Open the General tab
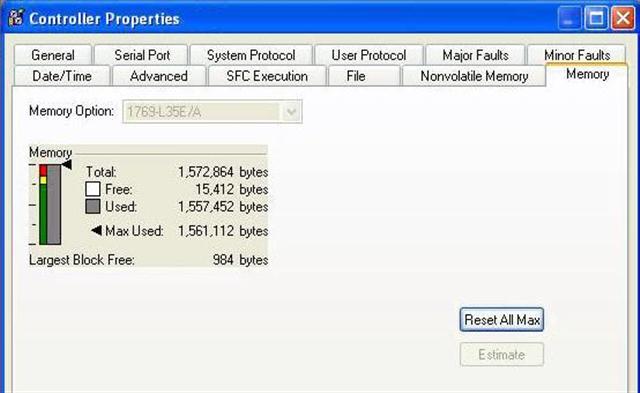 click(53, 55)
